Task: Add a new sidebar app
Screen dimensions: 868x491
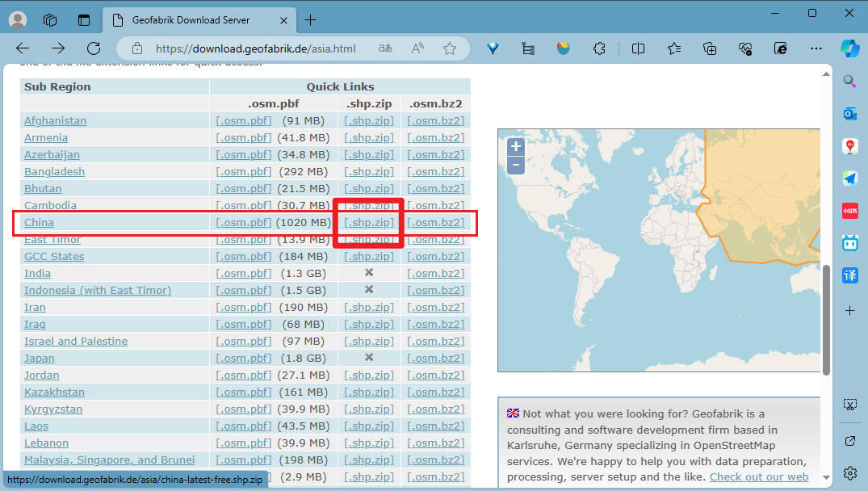Action: coord(849,311)
